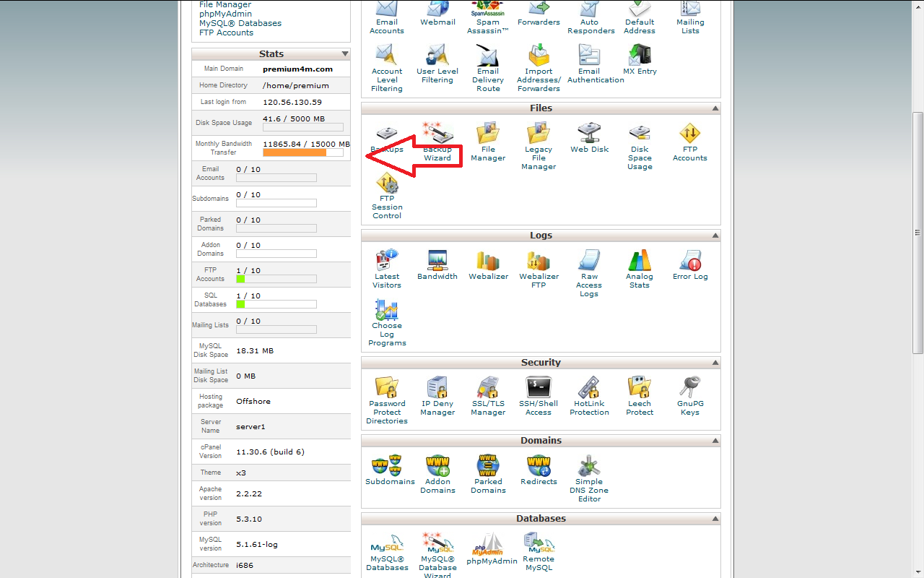Open the Error Log icon
The width and height of the screenshot is (924, 578).
pyautogui.click(x=690, y=260)
